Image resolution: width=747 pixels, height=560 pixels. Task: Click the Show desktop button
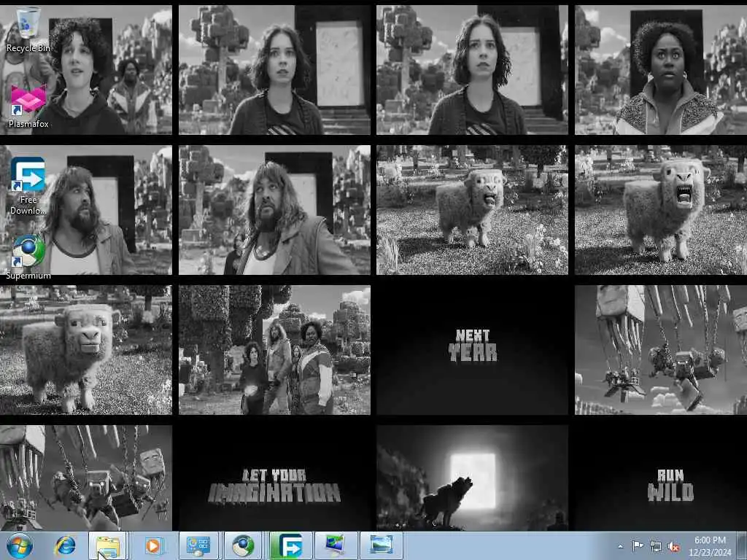point(742,546)
